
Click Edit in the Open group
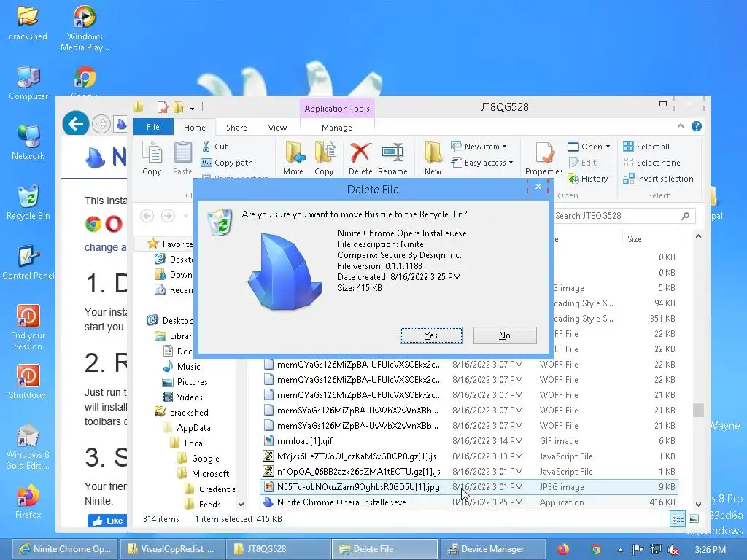[x=582, y=163]
